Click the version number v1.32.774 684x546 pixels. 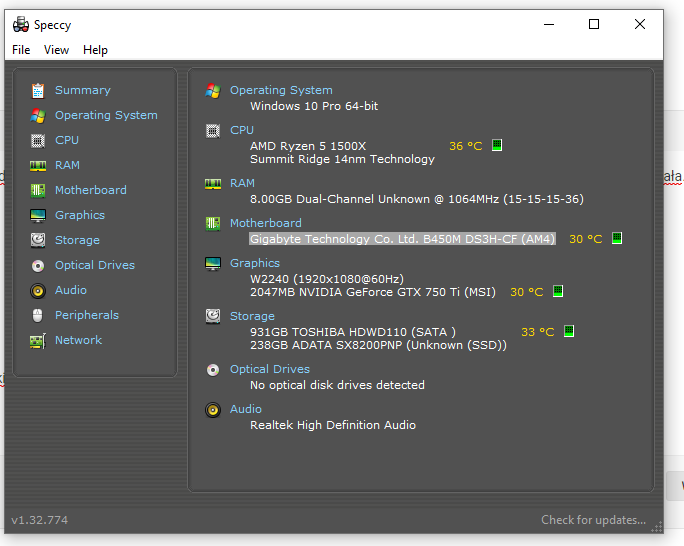[x=40, y=520]
